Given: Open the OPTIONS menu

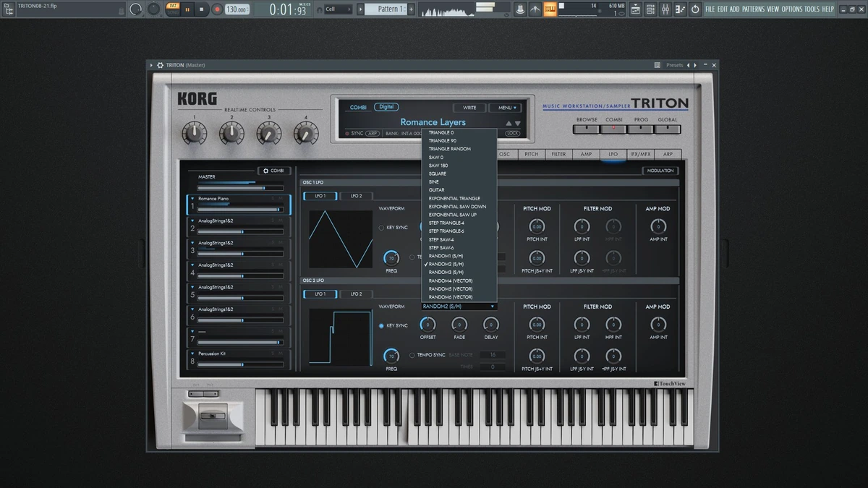Looking at the screenshot, I should coord(792,9).
